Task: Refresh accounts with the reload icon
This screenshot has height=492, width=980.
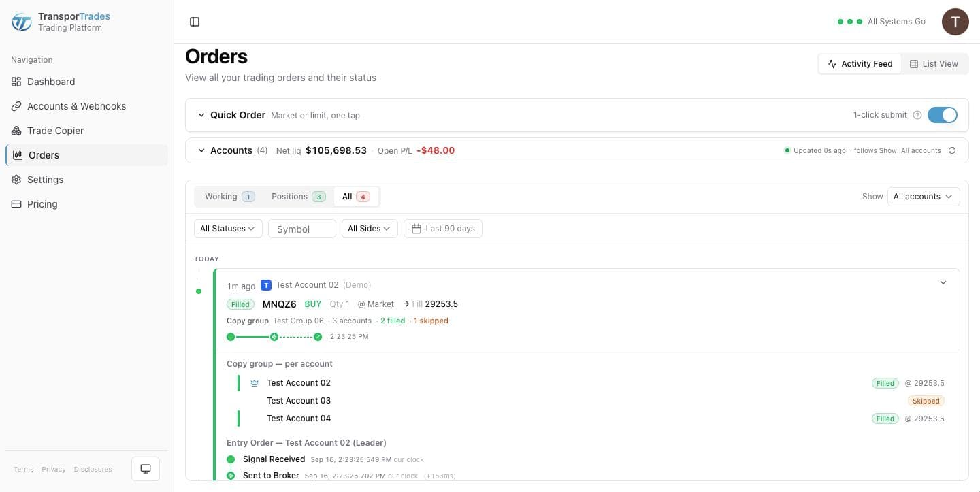Action: pos(952,150)
